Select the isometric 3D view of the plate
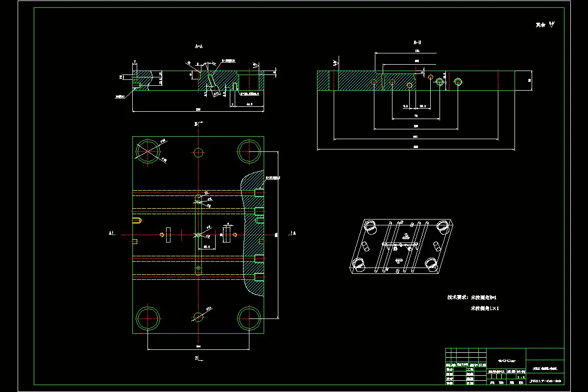Viewport: 588px width, 392px height. click(401, 247)
